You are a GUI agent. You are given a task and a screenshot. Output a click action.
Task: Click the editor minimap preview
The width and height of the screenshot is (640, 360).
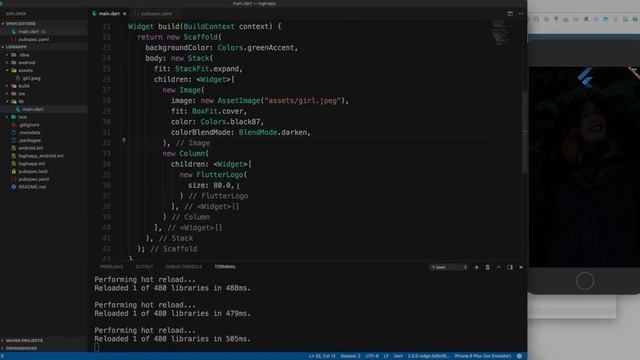[x=501, y=33]
